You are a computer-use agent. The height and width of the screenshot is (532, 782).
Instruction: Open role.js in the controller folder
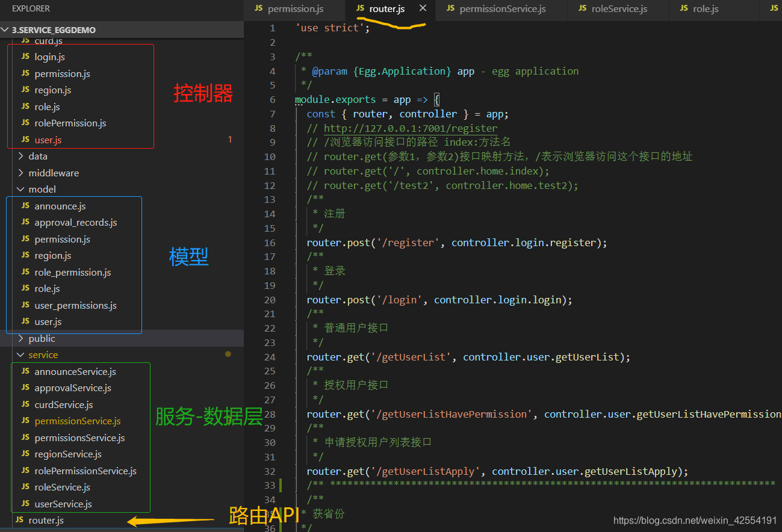point(47,107)
